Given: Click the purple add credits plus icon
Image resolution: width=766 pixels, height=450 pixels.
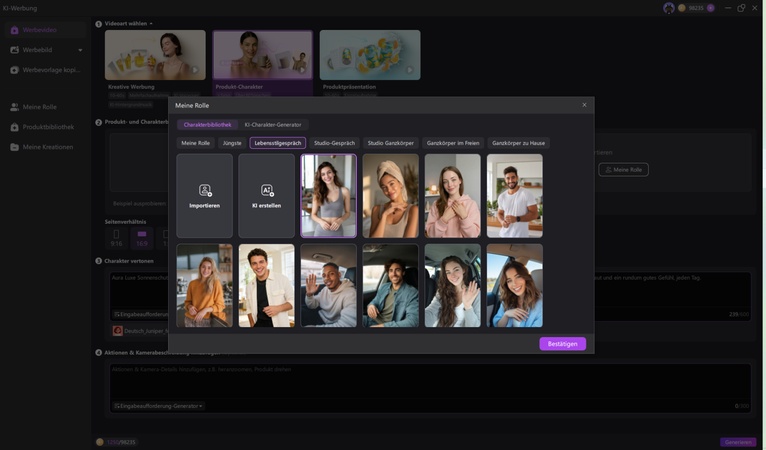Looking at the screenshot, I should [x=711, y=8].
